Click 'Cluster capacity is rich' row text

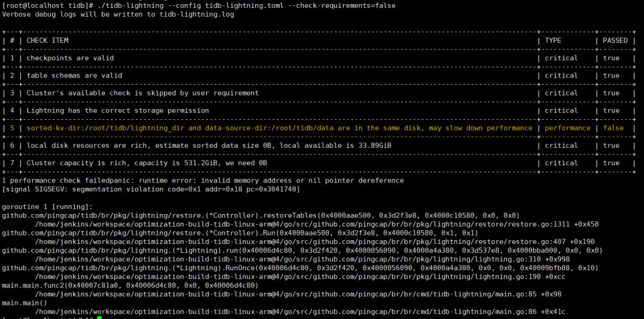[x=147, y=163]
